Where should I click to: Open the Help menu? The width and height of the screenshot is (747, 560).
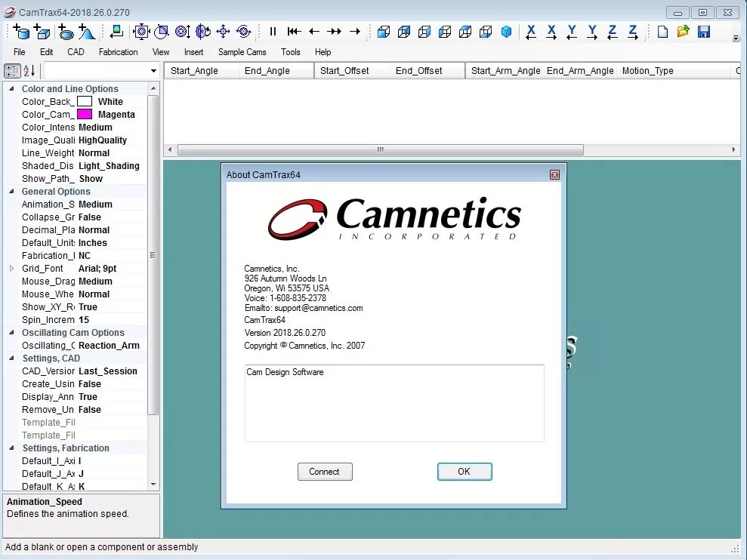pyautogui.click(x=323, y=52)
